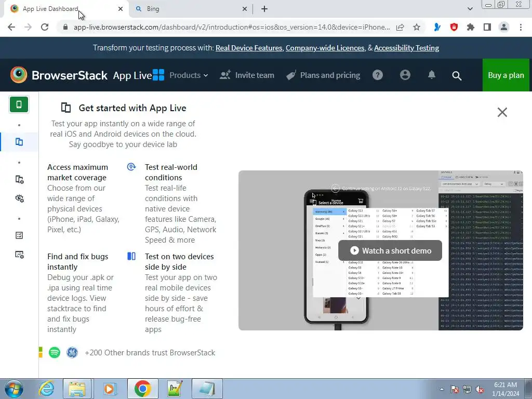Select the highlighted devices sidebar icon
The image size is (532, 399).
[19, 142]
